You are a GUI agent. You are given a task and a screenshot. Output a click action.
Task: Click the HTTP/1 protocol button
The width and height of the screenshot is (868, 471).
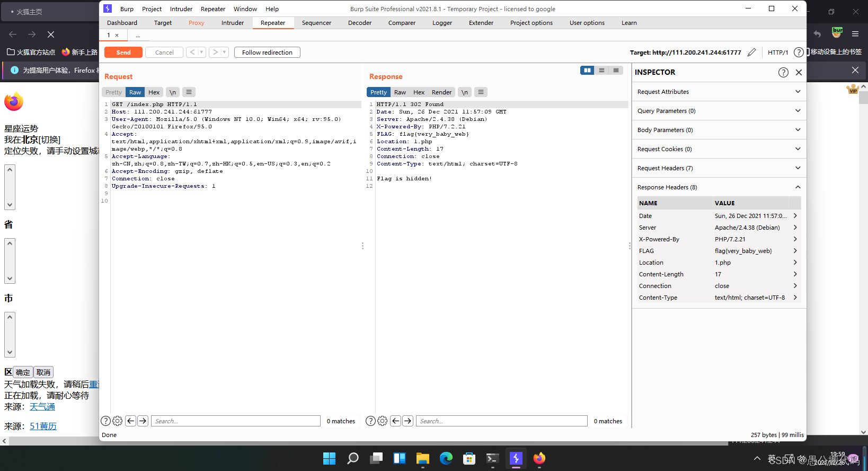[x=778, y=52]
